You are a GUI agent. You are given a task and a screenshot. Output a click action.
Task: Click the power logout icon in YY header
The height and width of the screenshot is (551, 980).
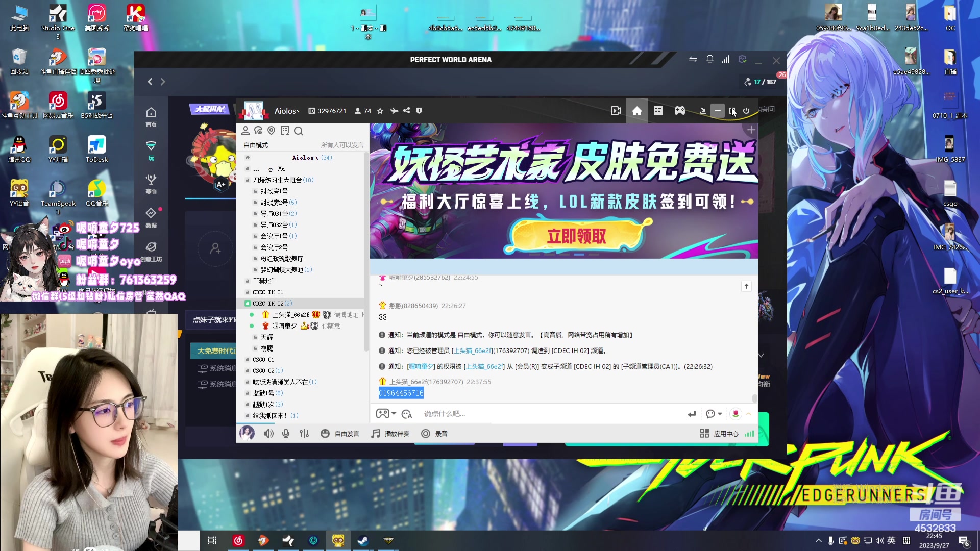[746, 111]
